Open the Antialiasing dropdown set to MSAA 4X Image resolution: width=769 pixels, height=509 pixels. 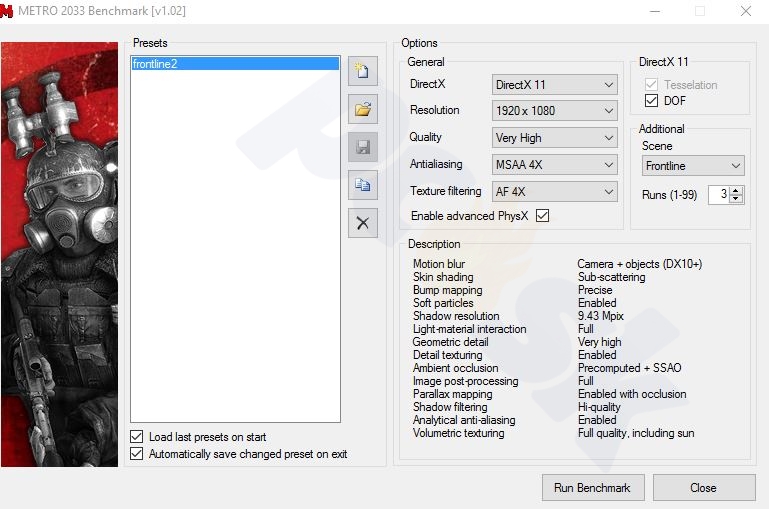click(x=554, y=165)
